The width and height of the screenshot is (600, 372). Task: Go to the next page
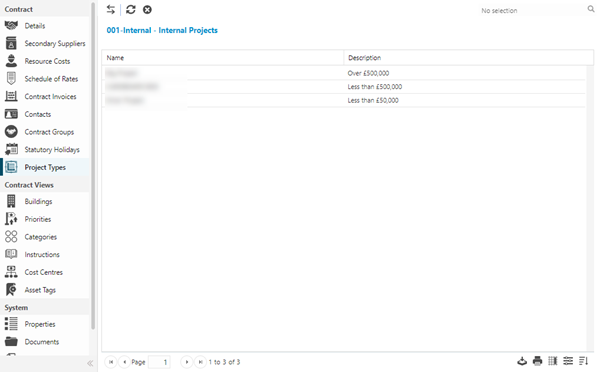point(187,362)
